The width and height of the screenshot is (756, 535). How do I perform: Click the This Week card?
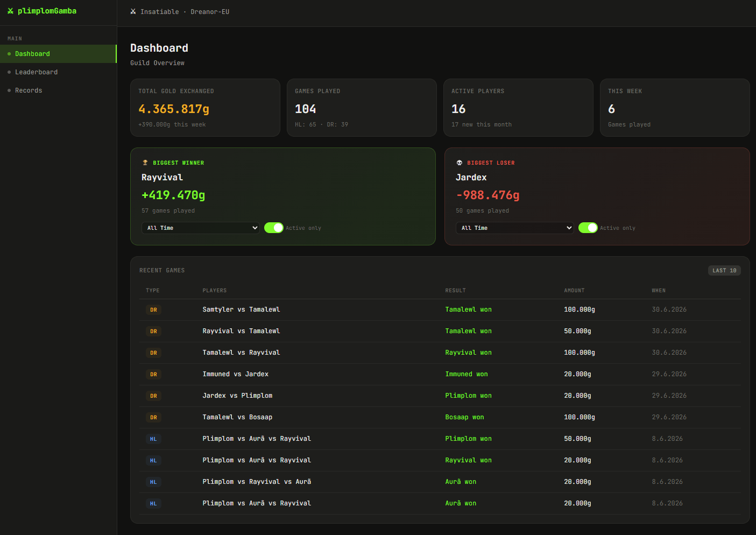point(675,108)
